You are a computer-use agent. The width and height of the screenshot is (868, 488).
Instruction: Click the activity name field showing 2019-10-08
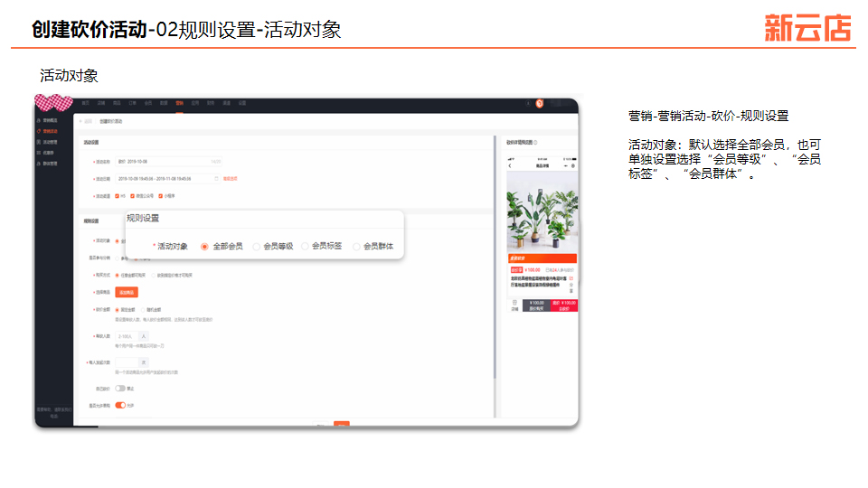point(169,162)
